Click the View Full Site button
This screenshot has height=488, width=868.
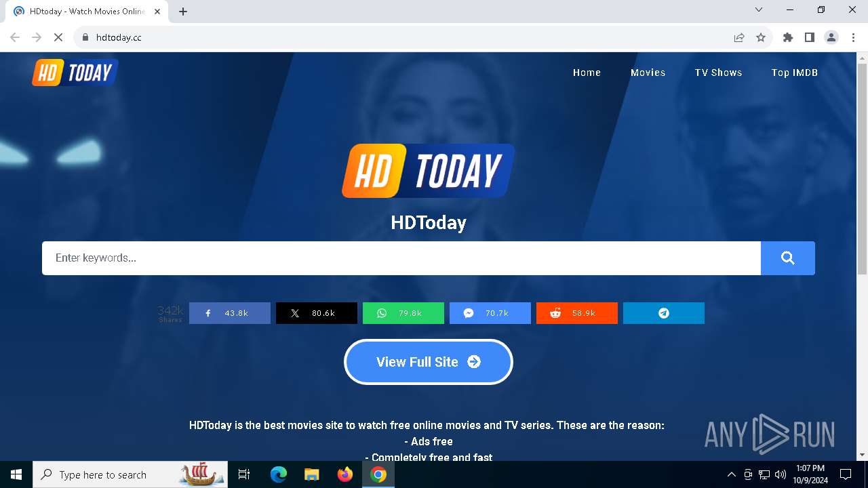click(x=429, y=362)
